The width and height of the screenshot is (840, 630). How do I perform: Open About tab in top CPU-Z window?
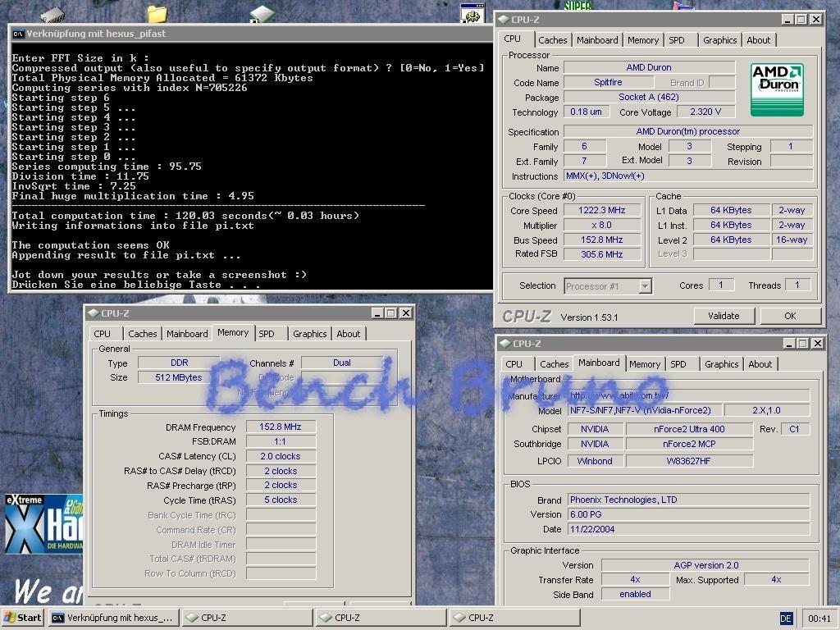click(758, 40)
